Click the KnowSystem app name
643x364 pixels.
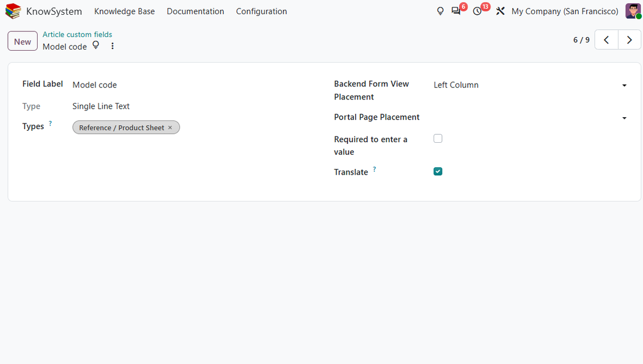tap(54, 11)
